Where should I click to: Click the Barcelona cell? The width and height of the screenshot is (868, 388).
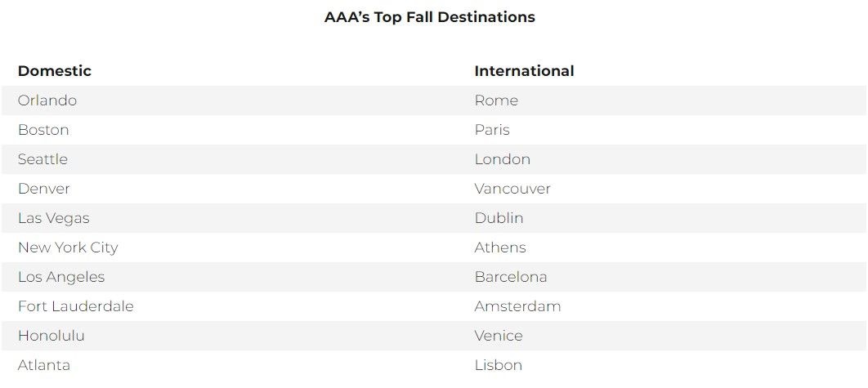510,277
